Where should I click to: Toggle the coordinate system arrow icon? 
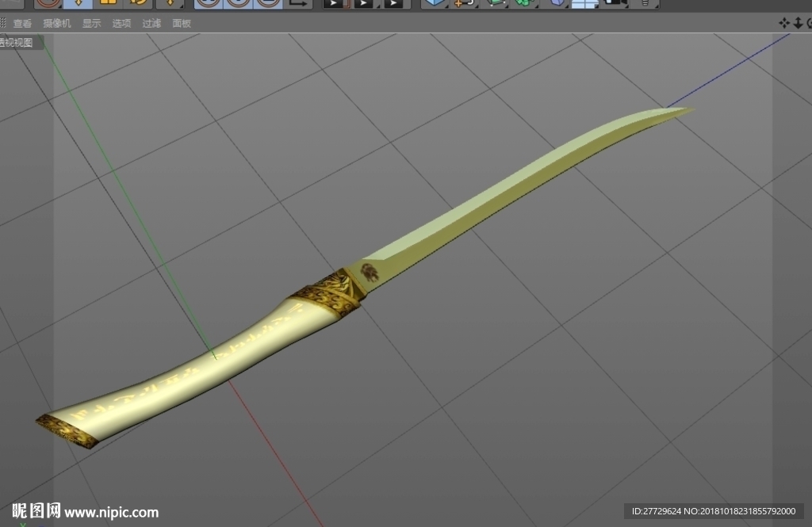tap(298, 3)
